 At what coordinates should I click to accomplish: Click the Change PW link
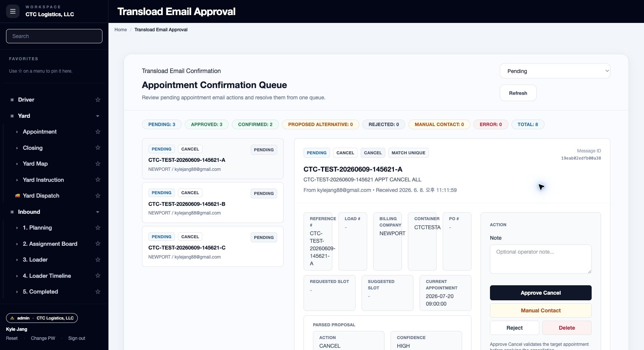(x=43, y=338)
